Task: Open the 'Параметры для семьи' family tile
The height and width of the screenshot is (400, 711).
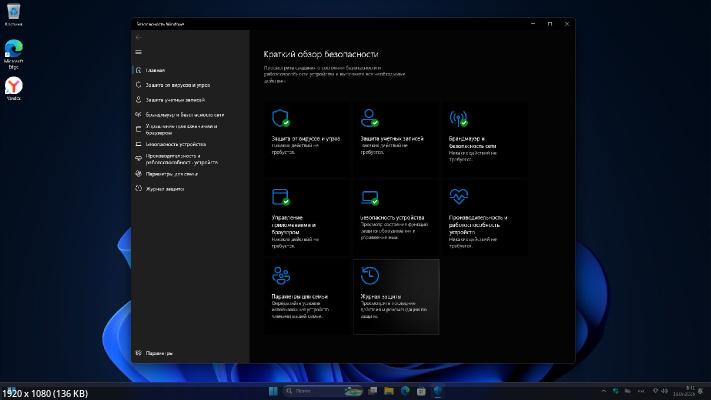Action: point(307,297)
